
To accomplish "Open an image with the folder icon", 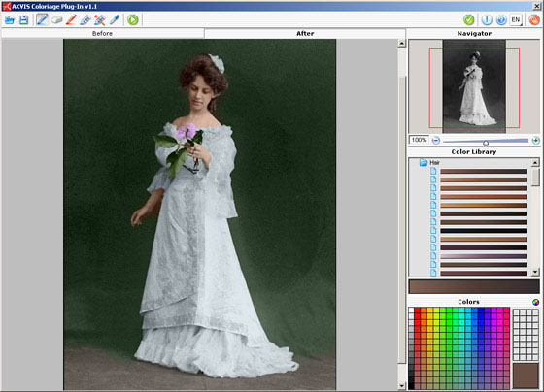I will (10, 20).
